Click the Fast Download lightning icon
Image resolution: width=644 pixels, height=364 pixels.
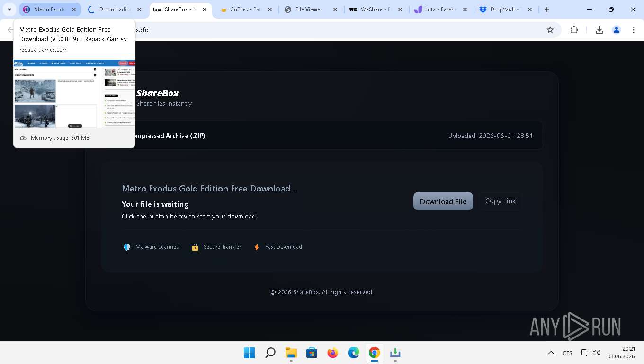point(257,247)
